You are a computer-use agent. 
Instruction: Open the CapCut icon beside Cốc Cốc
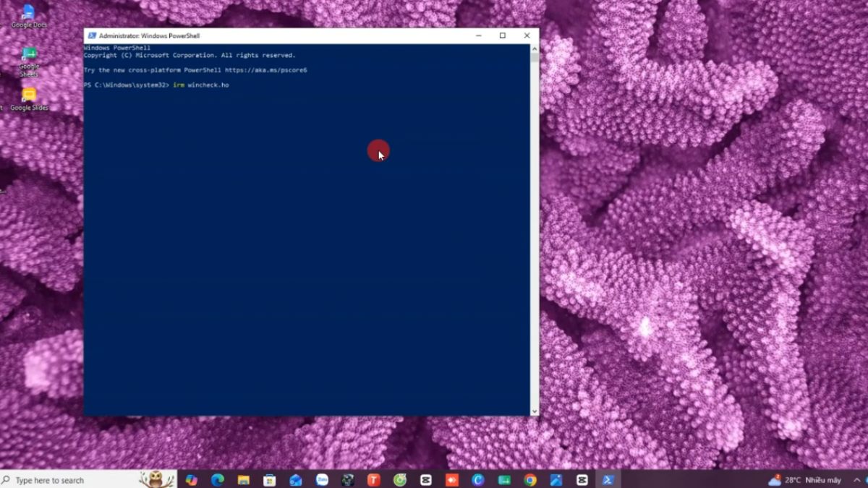coord(425,479)
